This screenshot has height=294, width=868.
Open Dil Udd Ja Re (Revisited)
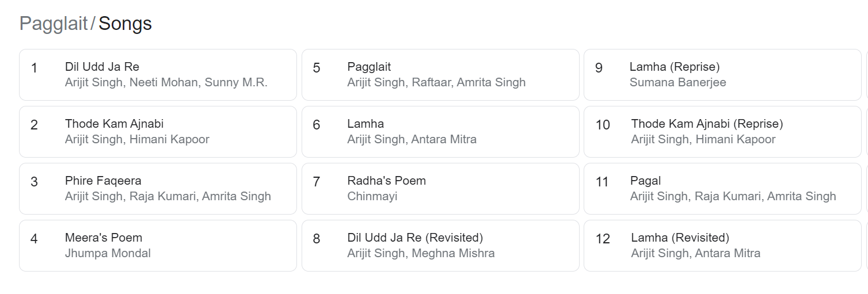click(440, 246)
